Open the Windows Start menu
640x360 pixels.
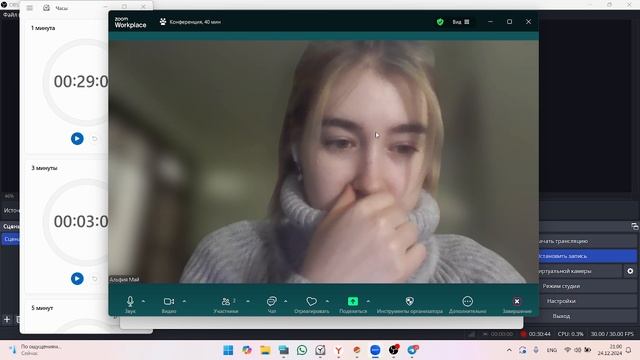click(228, 350)
